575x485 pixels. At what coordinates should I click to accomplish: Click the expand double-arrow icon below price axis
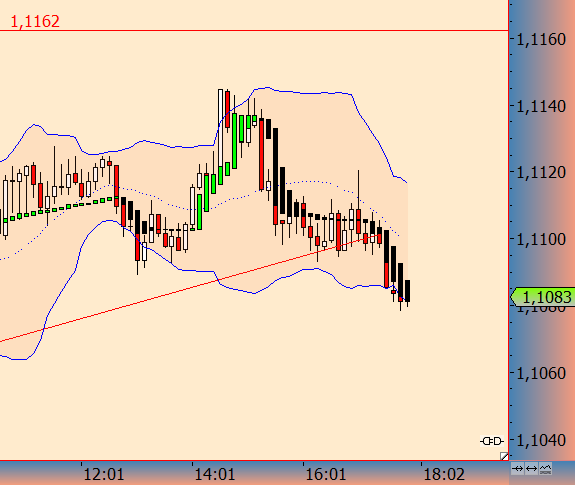(x=531, y=469)
